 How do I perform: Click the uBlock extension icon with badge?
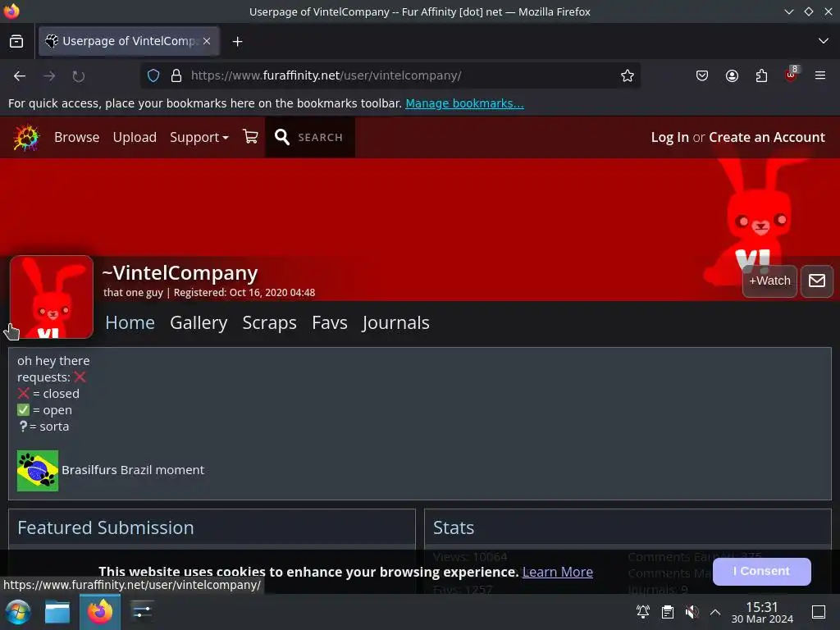tap(792, 75)
